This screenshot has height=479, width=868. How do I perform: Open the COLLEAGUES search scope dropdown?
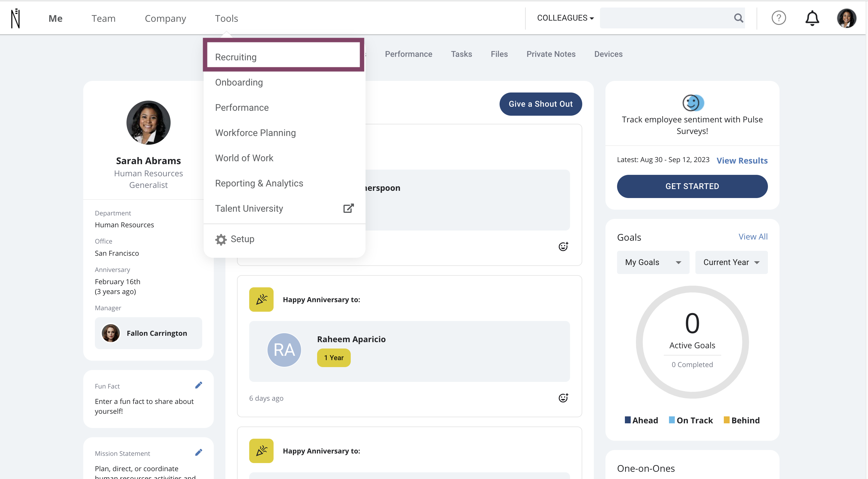click(x=565, y=18)
